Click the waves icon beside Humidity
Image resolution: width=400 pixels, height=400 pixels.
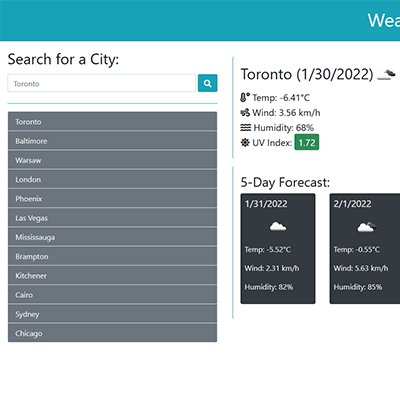(246, 128)
